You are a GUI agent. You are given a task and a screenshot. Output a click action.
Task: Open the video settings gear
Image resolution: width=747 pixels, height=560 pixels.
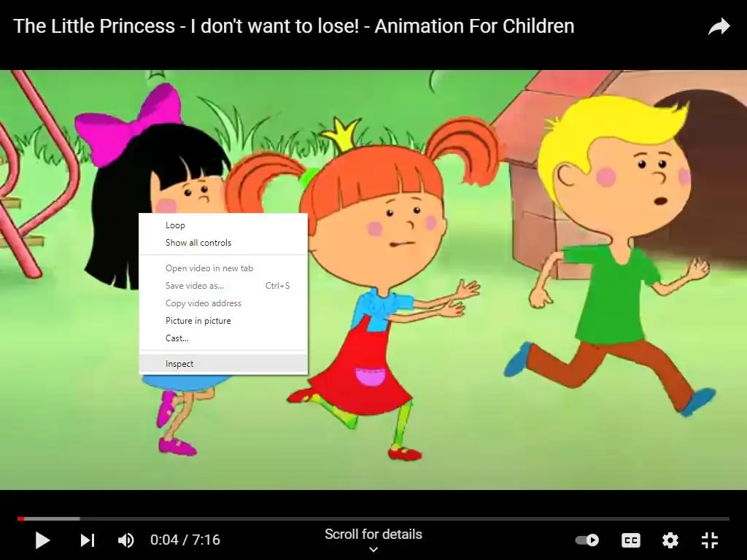click(670, 540)
